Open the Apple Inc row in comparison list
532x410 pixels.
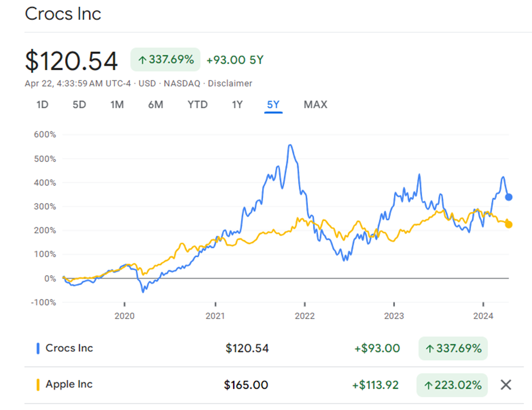[x=69, y=385]
